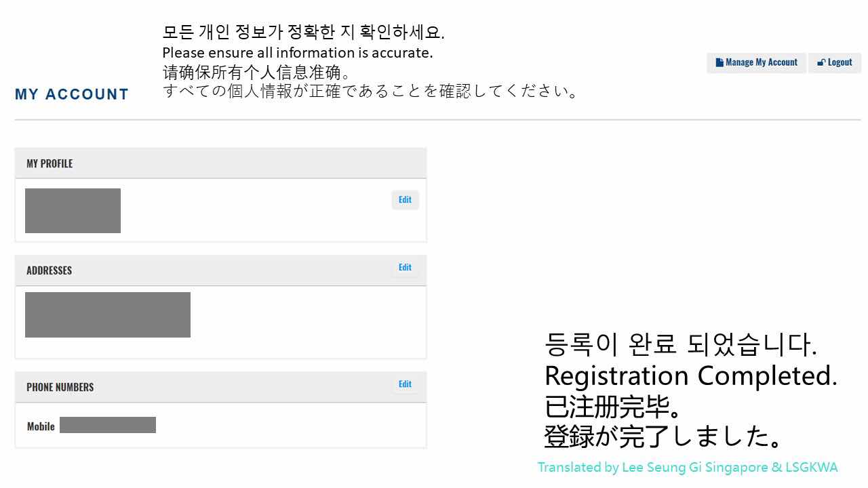868x488 pixels.
Task: Click the Japanese '登録が完了しました' text
Action: (665, 436)
